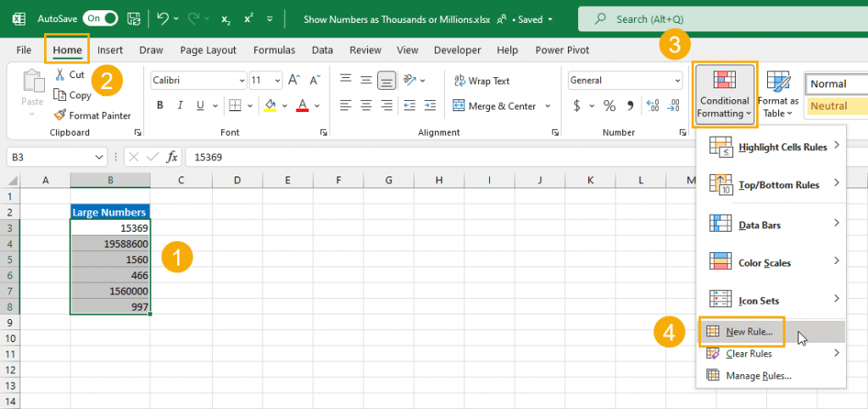Select the Percent Style icon
Screen dimensions: 868x409
(609, 106)
